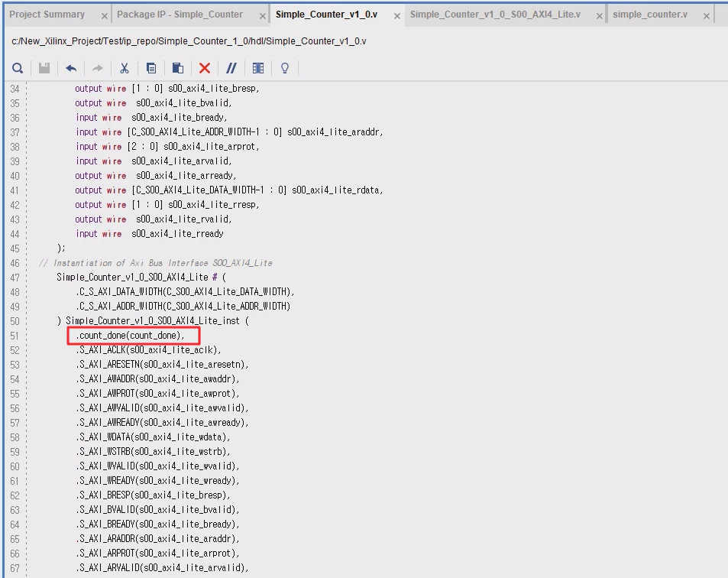
Task: Click .S_AXI_AWPROT port connection line
Action: click(x=158, y=394)
